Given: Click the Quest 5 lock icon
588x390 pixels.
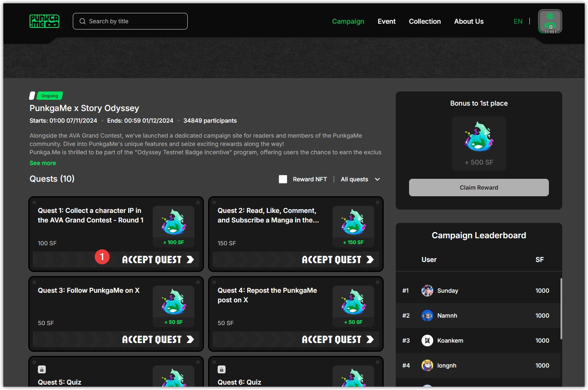Looking at the screenshot, I should [x=42, y=369].
